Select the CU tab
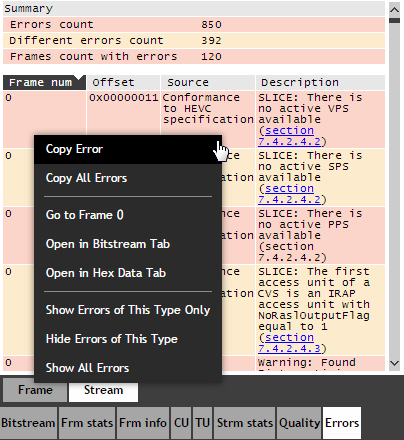 coord(181,423)
